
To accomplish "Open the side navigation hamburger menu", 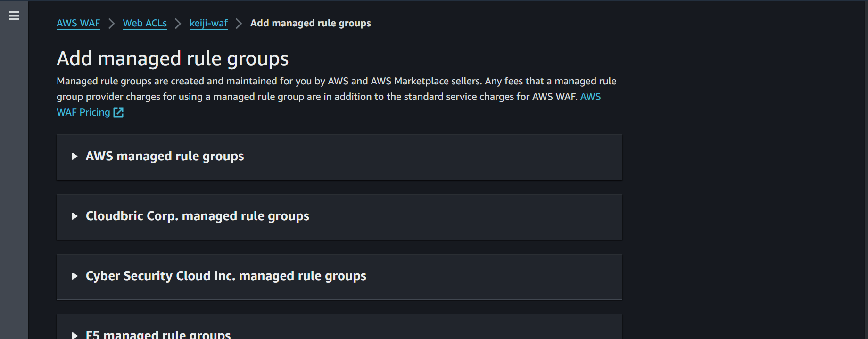I will [14, 16].
